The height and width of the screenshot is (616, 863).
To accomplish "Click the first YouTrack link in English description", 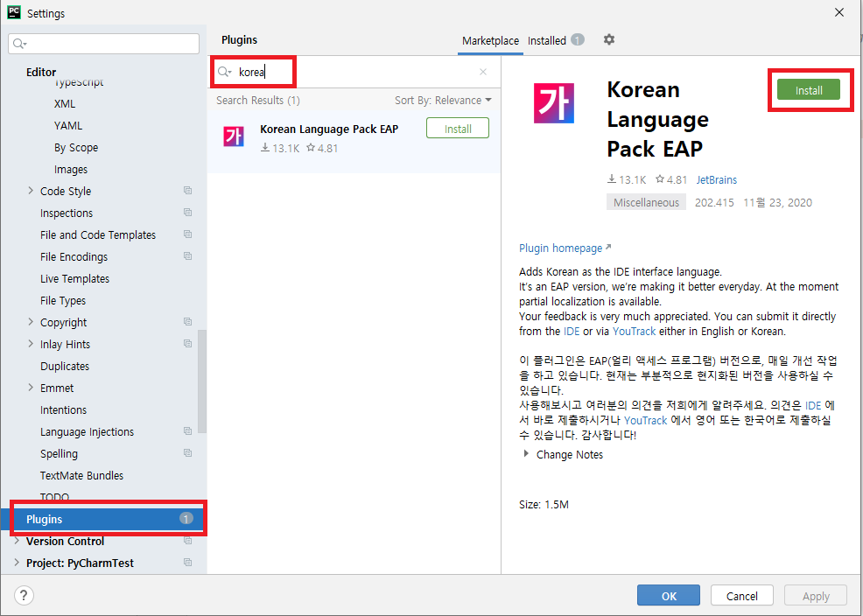I will click(x=634, y=332).
